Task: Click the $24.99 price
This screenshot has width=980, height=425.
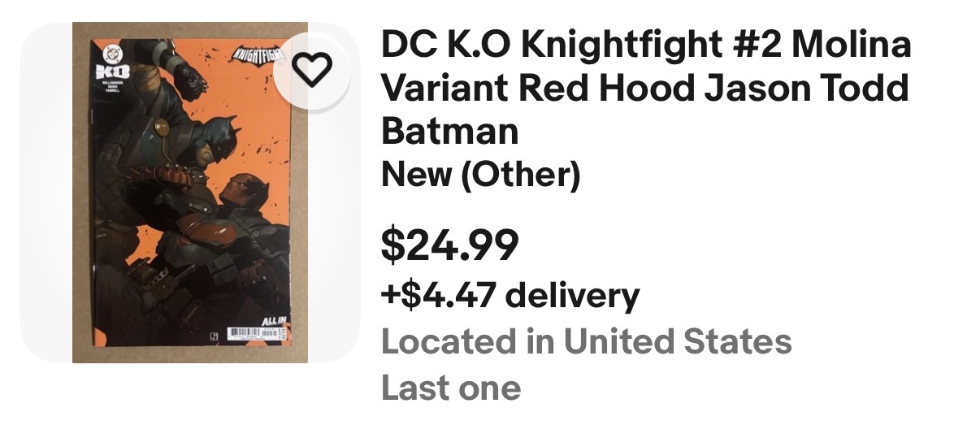Action: (x=449, y=245)
